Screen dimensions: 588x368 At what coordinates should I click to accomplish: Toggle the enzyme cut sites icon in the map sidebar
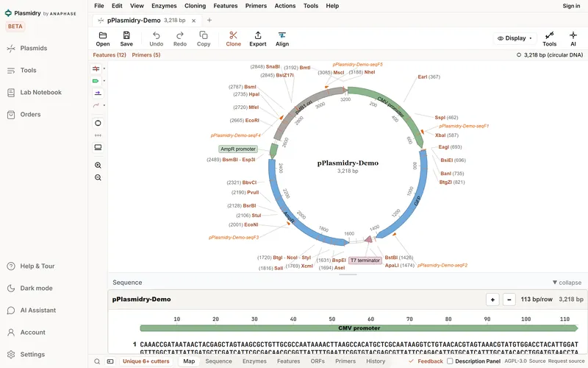96,68
